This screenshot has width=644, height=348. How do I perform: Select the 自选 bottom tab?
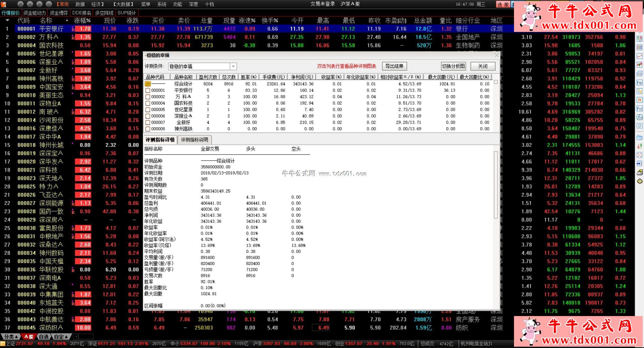tap(44, 336)
